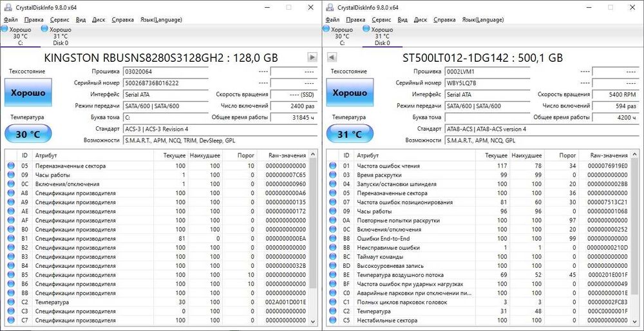The image size is (644, 331).
Task: Click ST500LT012 rotation speed field 5400 RPM
Action: click(x=616, y=95)
